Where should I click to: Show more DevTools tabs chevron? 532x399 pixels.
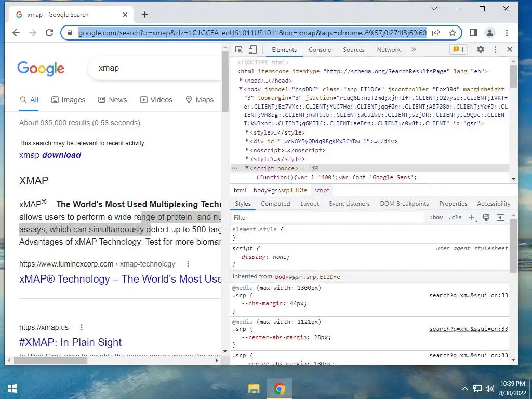414,49
